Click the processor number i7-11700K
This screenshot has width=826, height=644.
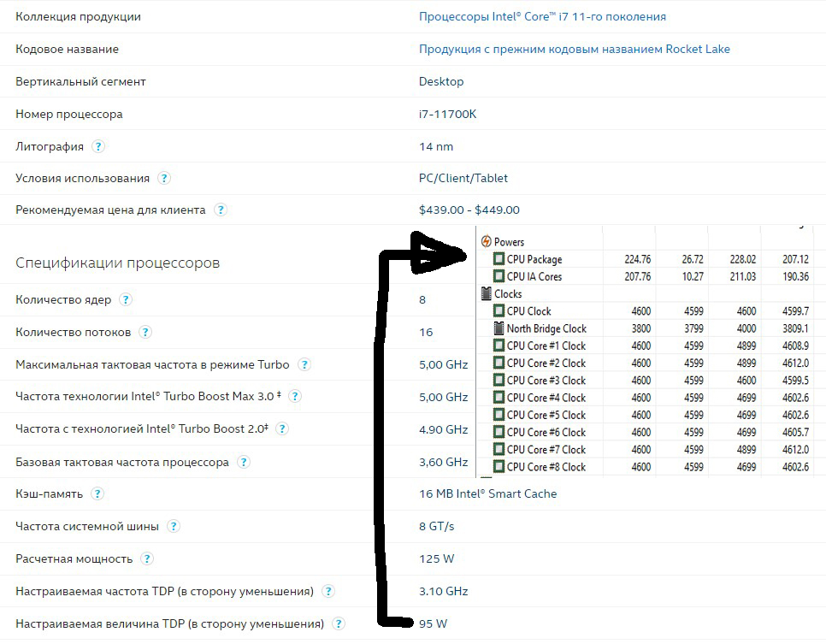click(x=447, y=114)
